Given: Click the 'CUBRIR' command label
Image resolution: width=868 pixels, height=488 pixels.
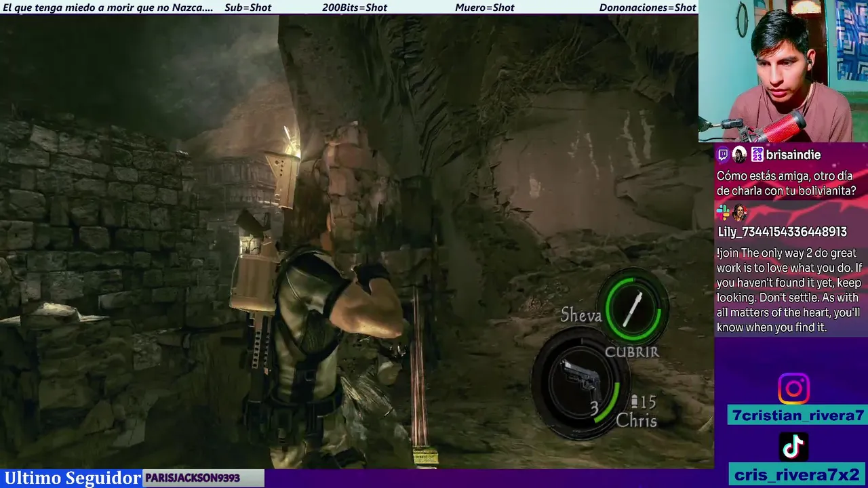Looking at the screenshot, I should click(631, 352).
